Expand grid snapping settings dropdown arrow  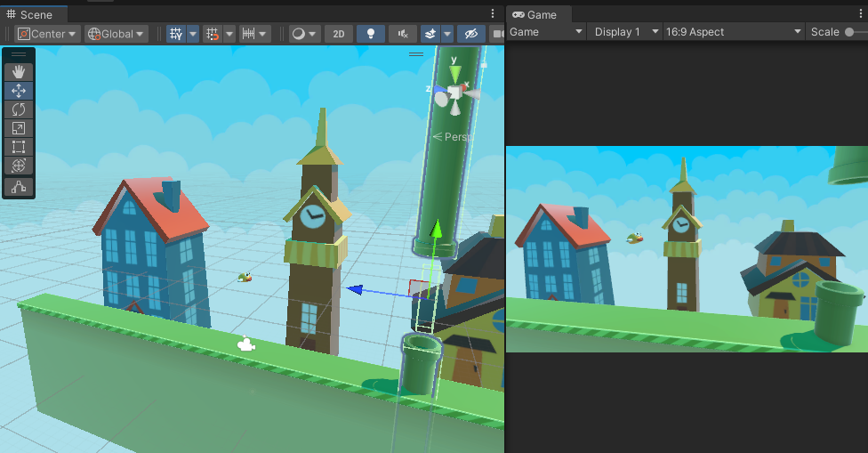tap(229, 34)
